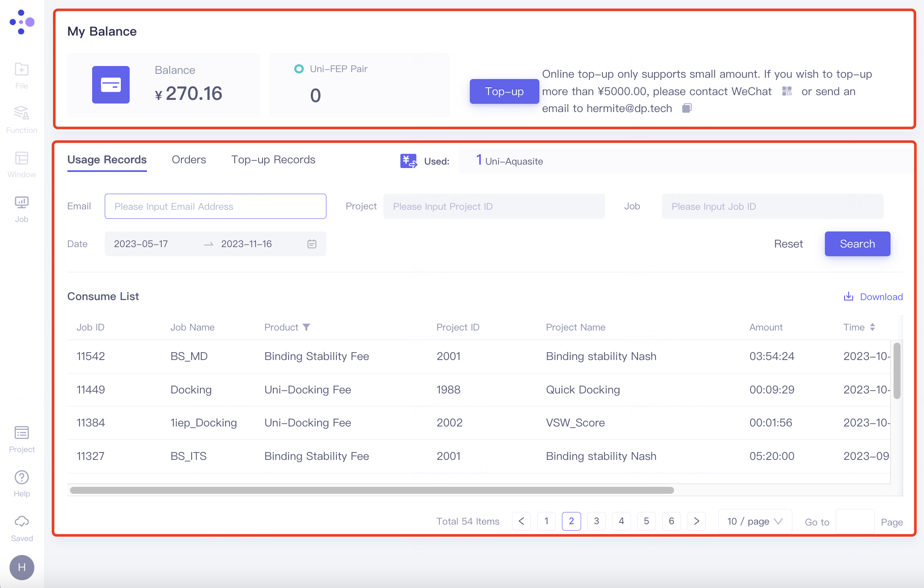Go to page 3 of results

596,521
